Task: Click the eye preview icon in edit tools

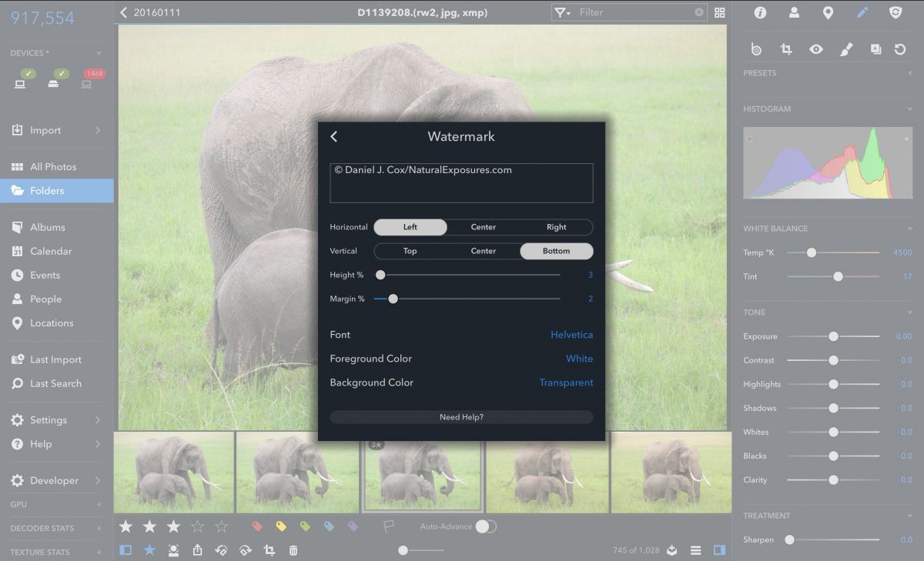Action: pos(816,49)
